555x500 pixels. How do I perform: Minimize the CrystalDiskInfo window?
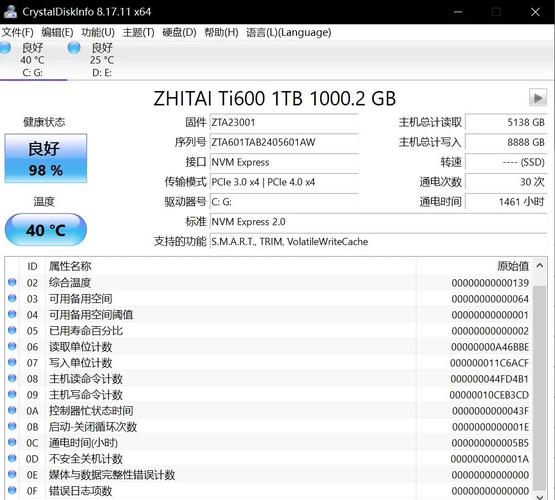coord(458,12)
